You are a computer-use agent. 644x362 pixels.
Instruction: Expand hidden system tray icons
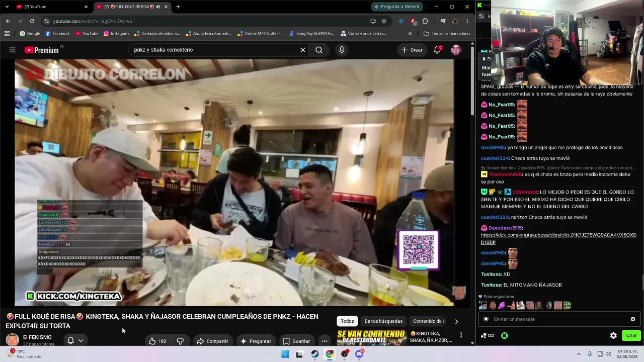(x=579, y=354)
